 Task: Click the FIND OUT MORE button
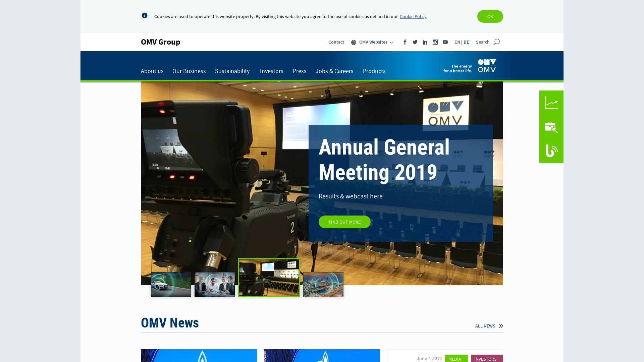344,222
